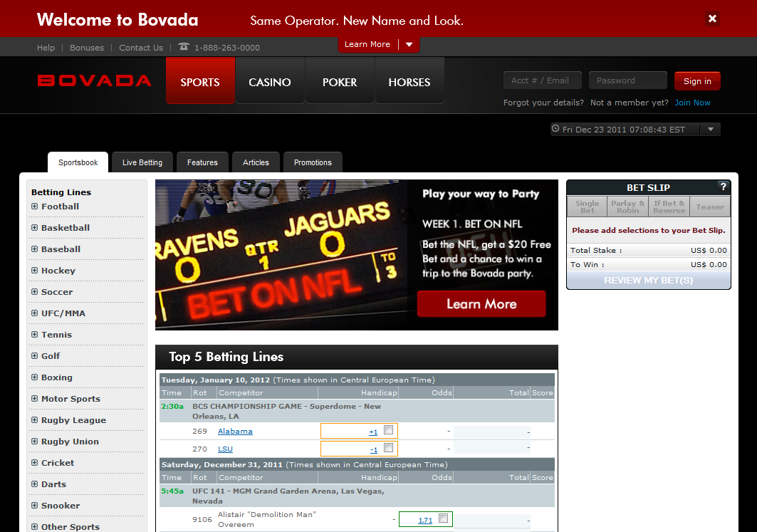This screenshot has height=532, width=757.
Task: Open the Articles tab
Action: (256, 162)
